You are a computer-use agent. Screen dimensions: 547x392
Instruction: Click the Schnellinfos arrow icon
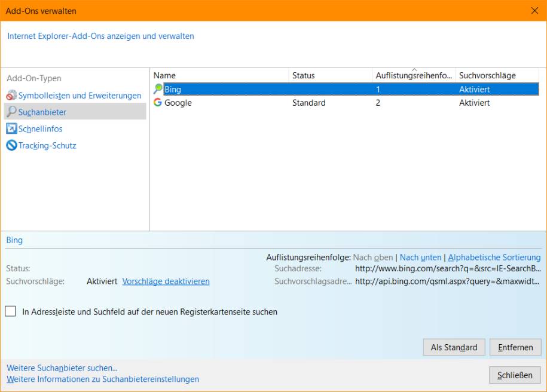pos(11,128)
